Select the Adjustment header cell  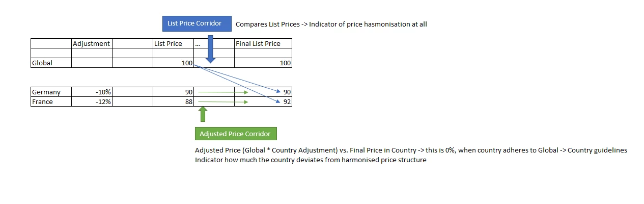pos(92,43)
